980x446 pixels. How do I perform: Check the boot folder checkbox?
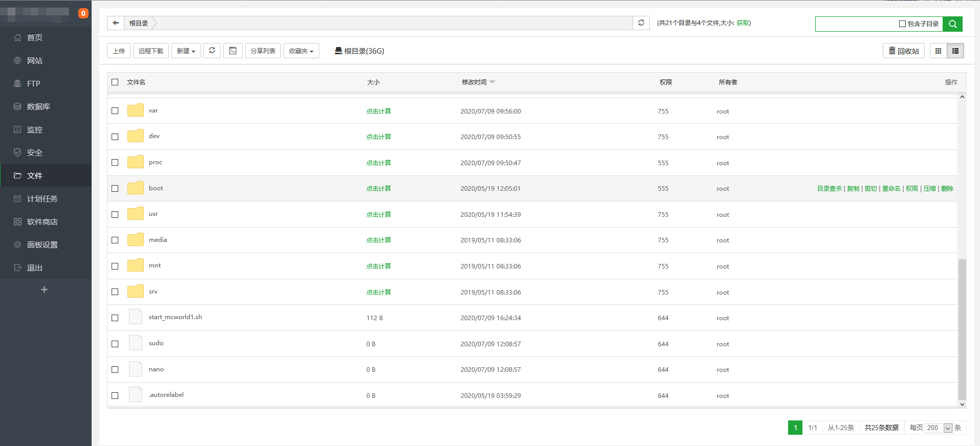(x=115, y=188)
